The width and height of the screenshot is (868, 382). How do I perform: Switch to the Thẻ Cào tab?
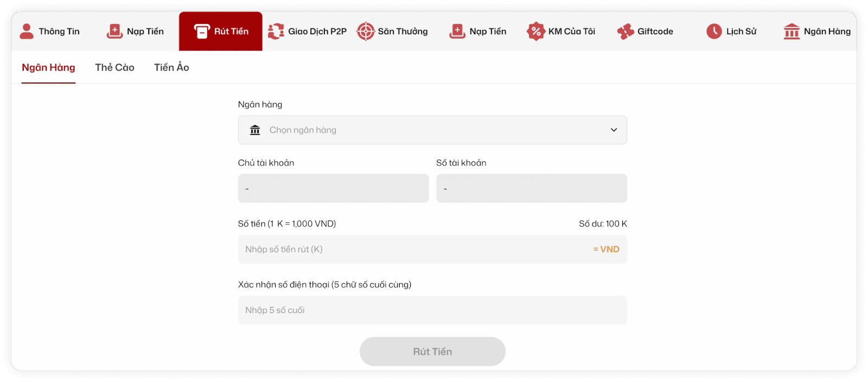[x=114, y=68]
